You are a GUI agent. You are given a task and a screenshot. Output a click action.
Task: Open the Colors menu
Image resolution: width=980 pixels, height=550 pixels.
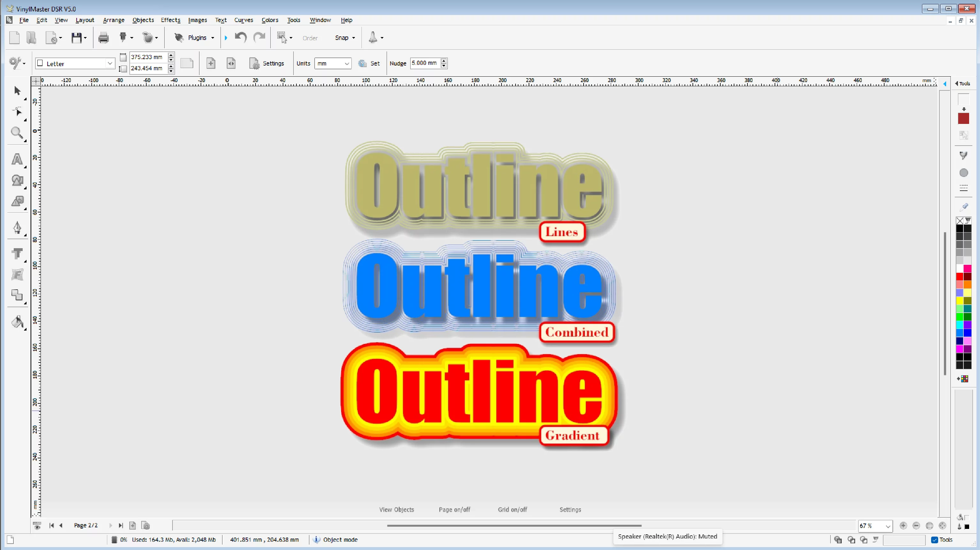pos(270,20)
